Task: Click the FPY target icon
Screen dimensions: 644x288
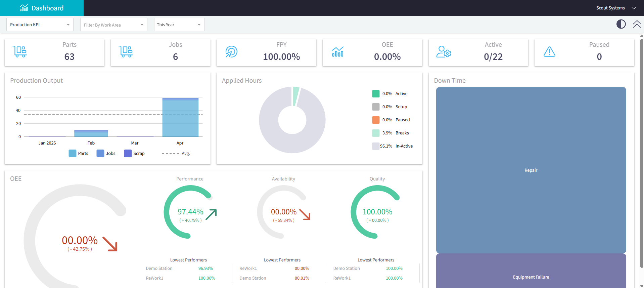Action: pyautogui.click(x=231, y=51)
